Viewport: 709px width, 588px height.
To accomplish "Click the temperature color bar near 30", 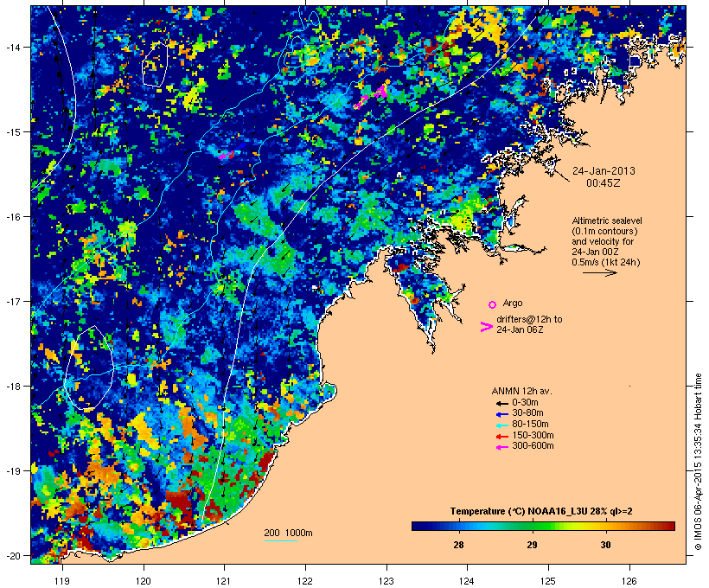I will coord(606,526).
